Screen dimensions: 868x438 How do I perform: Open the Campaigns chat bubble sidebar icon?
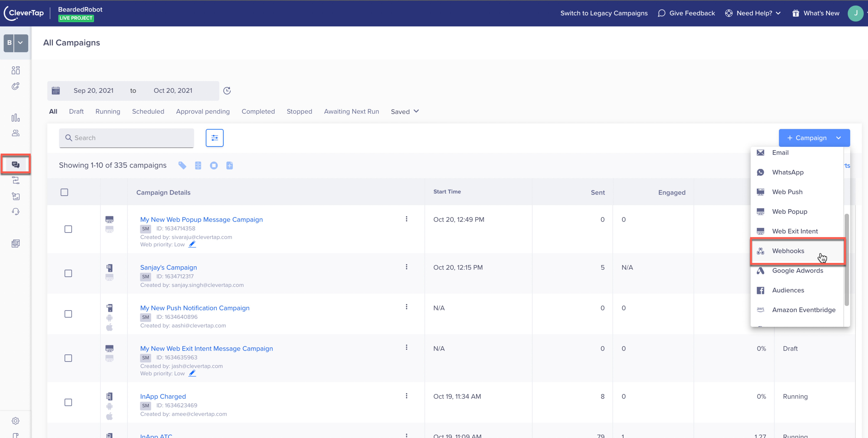pyautogui.click(x=16, y=164)
